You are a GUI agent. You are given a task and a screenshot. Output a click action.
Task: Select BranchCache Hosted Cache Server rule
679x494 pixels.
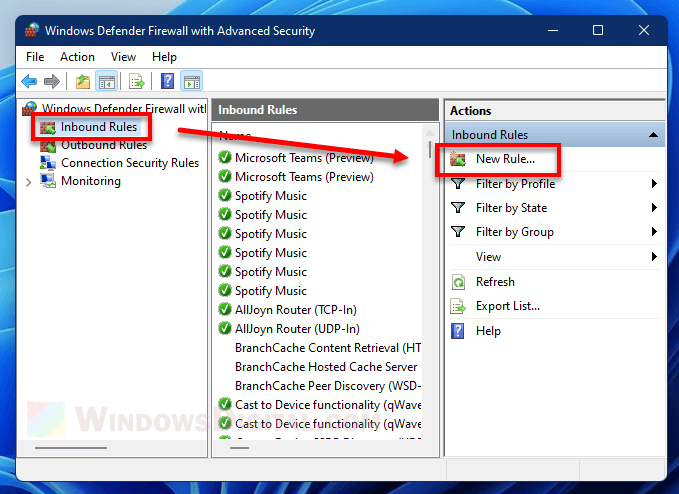point(328,367)
